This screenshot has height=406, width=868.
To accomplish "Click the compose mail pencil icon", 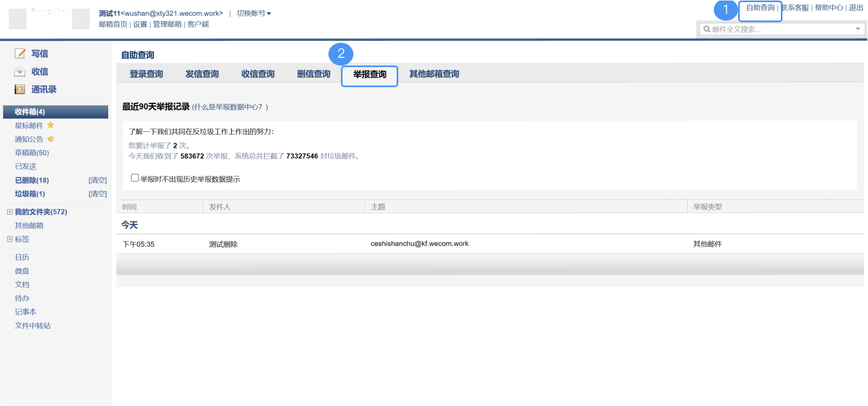I will point(20,54).
